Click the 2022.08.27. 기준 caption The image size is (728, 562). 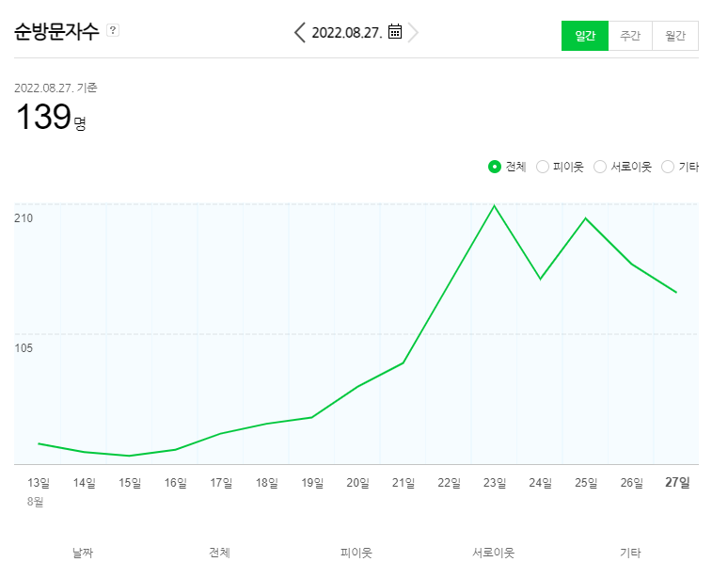tap(55, 88)
